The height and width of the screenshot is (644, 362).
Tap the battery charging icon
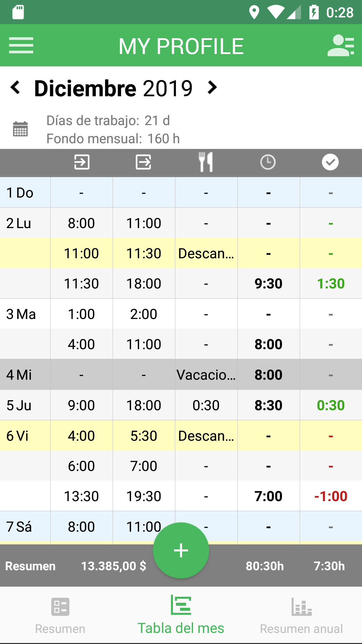[314, 12]
